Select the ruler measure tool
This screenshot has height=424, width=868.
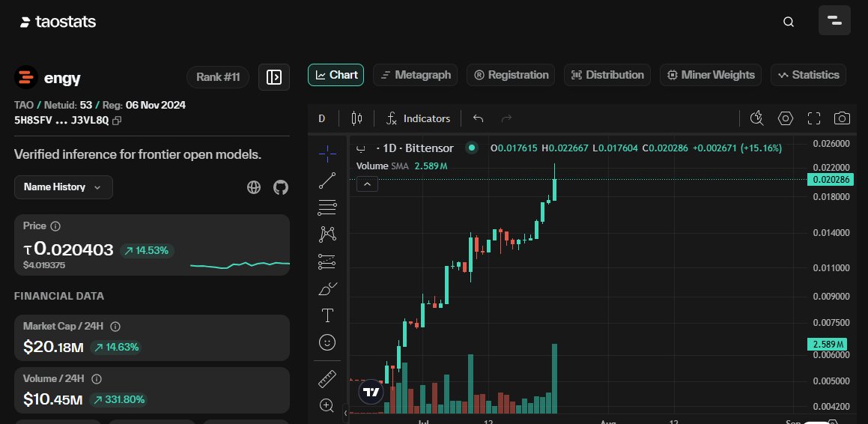click(x=327, y=378)
